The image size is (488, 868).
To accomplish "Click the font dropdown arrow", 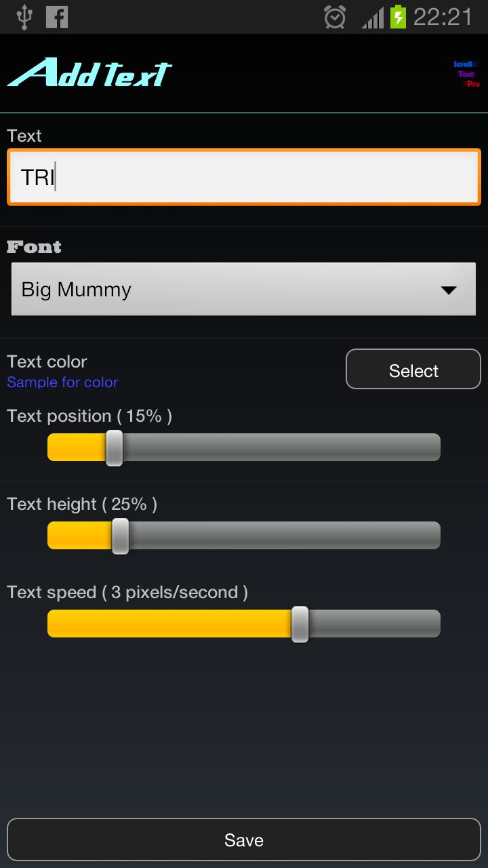I will tap(448, 290).
